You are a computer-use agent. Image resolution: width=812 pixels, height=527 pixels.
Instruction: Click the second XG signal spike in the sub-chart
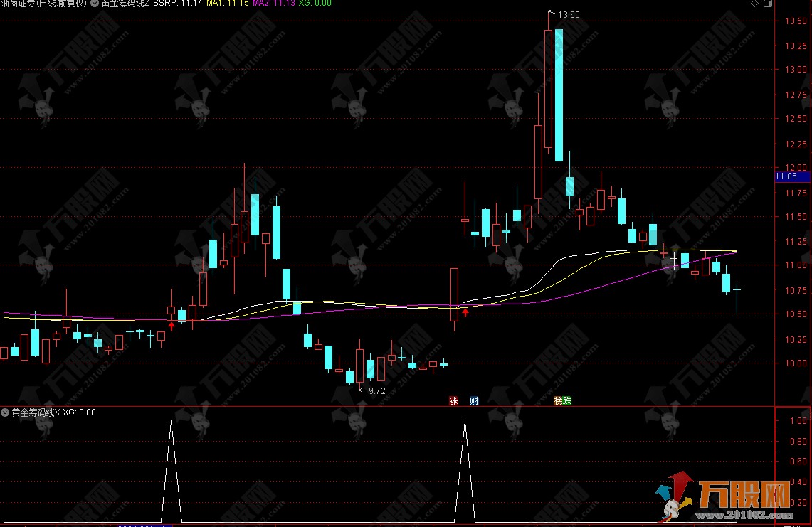pos(465,471)
